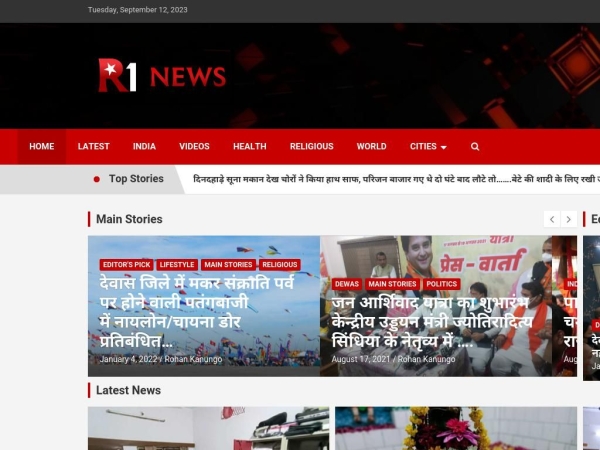Click the Dewas category tag
The width and height of the screenshot is (600, 450).
pos(346,284)
